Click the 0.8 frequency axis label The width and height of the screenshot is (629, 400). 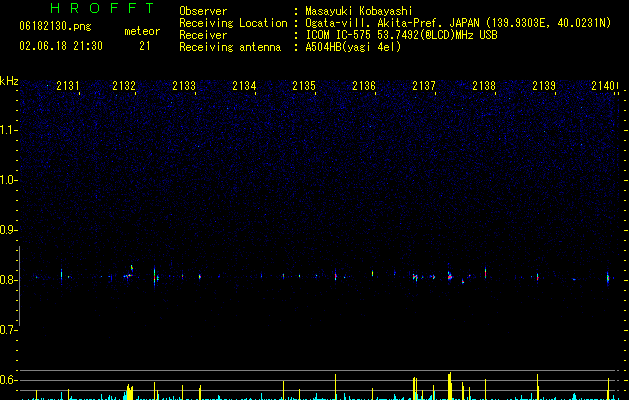(x=8, y=280)
